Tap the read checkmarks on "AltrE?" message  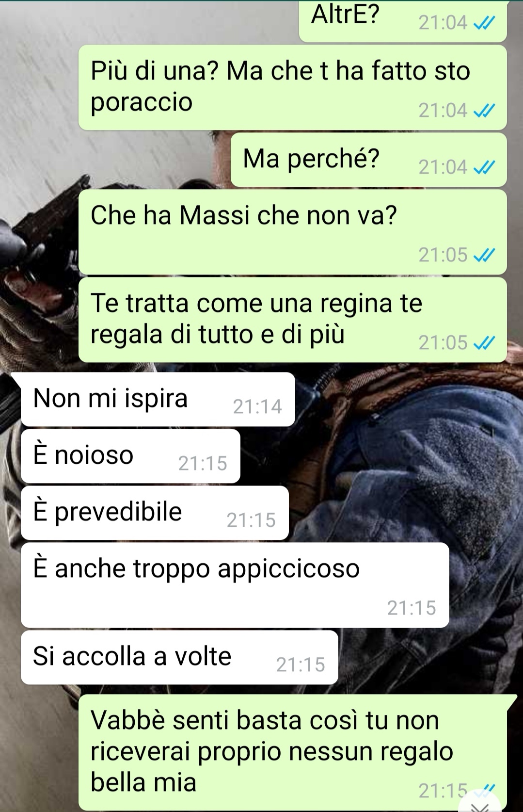484,23
